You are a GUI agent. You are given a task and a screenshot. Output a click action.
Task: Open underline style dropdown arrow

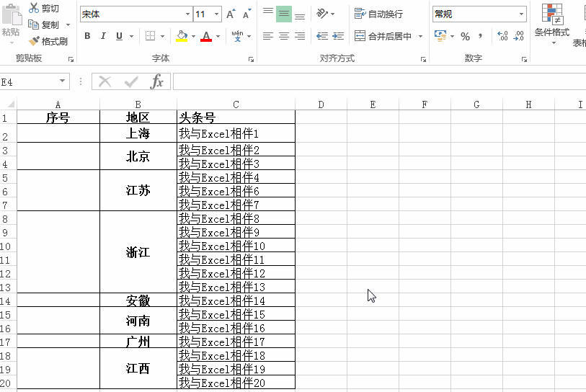[132, 36]
